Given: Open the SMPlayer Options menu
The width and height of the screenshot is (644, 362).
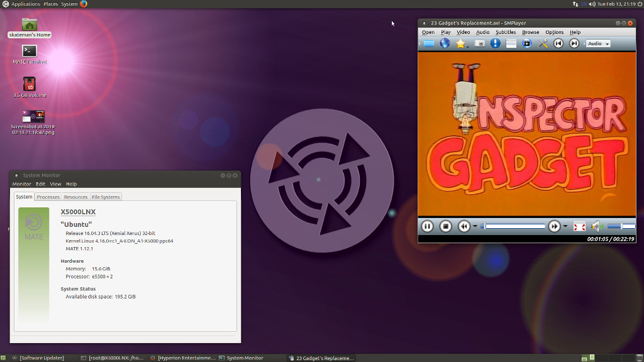Looking at the screenshot, I should pos(555,32).
